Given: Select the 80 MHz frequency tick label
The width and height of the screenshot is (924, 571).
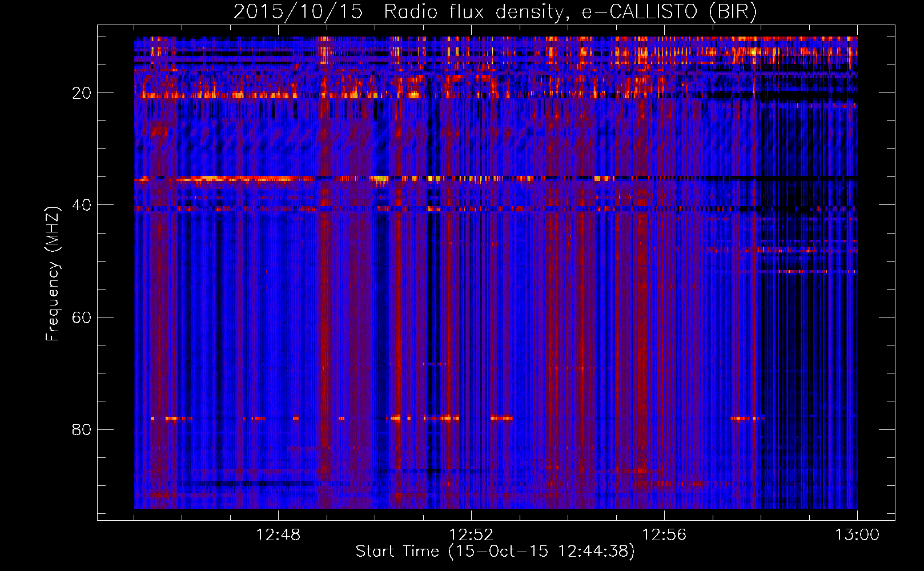Looking at the screenshot, I should point(82,429).
